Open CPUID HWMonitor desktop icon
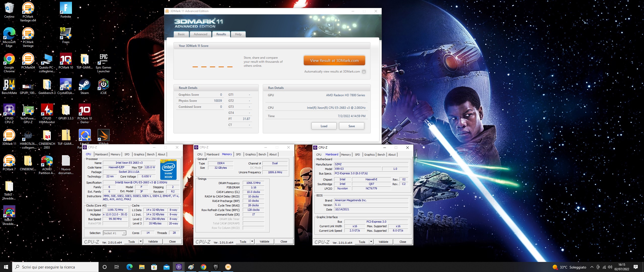 pos(47,113)
